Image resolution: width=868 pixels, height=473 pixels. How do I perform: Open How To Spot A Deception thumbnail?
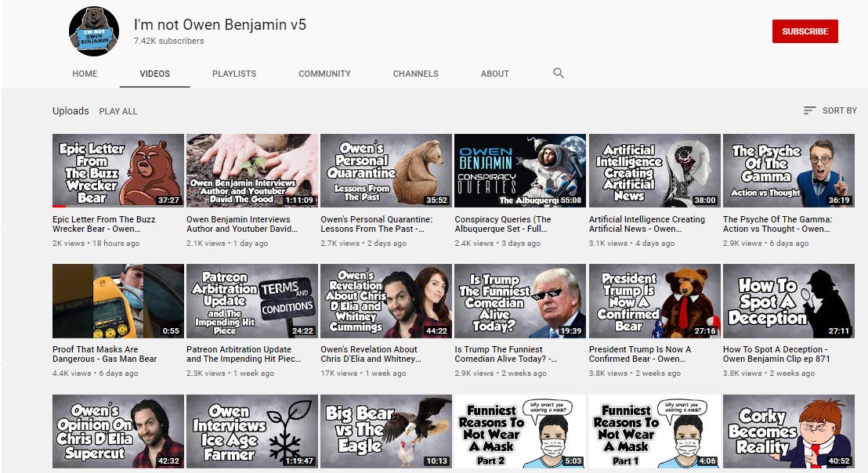pos(788,301)
